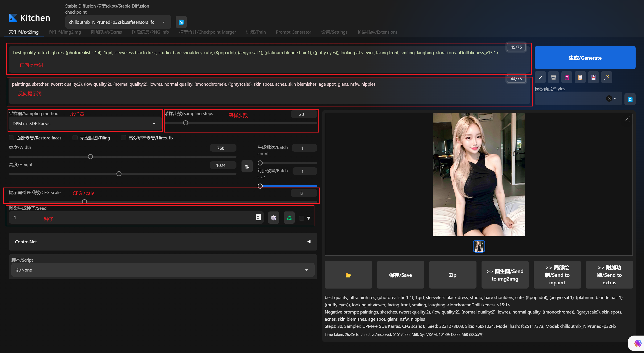
Task: Click the CFG Scale value field
Action: click(x=304, y=193)
